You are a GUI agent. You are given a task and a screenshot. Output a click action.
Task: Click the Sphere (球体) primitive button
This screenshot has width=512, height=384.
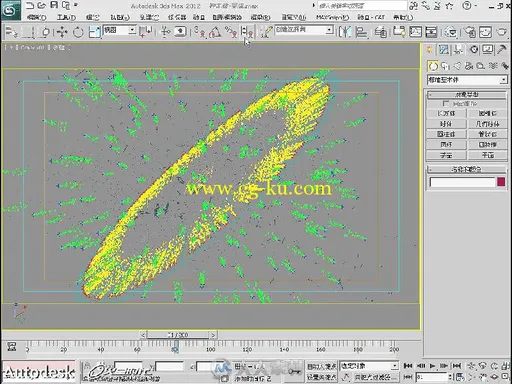(x=446, y=124)
